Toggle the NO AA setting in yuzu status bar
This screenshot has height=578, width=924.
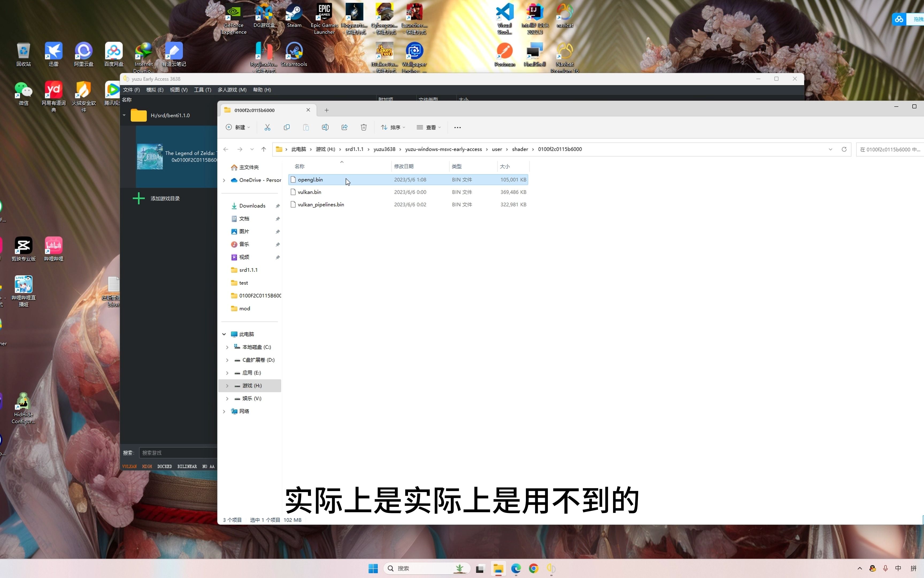[209, 466]
